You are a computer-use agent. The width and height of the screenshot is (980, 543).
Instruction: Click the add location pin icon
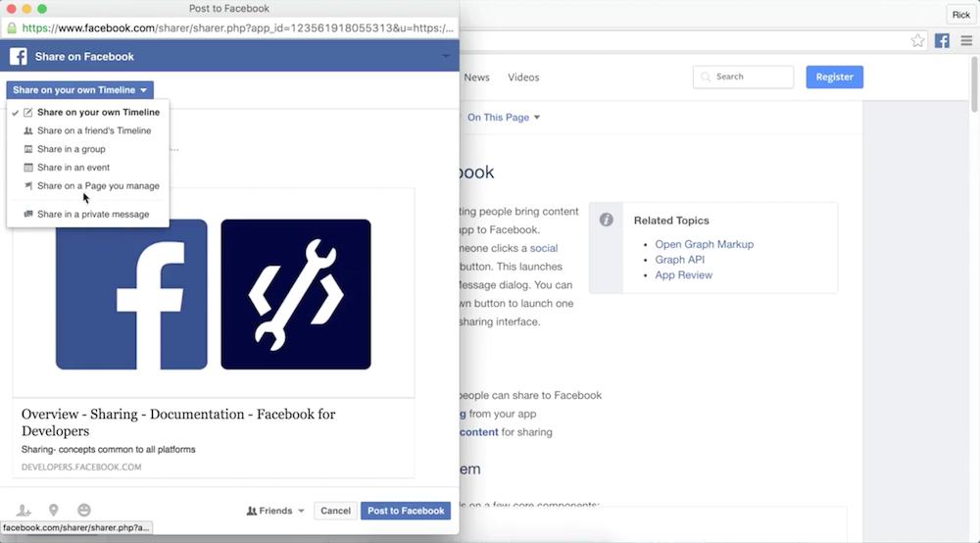[54, 511]
